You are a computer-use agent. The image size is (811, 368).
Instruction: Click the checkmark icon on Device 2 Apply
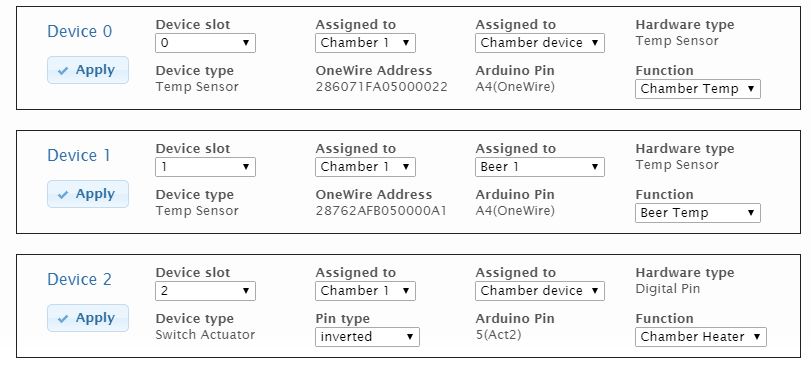(63, 319)
